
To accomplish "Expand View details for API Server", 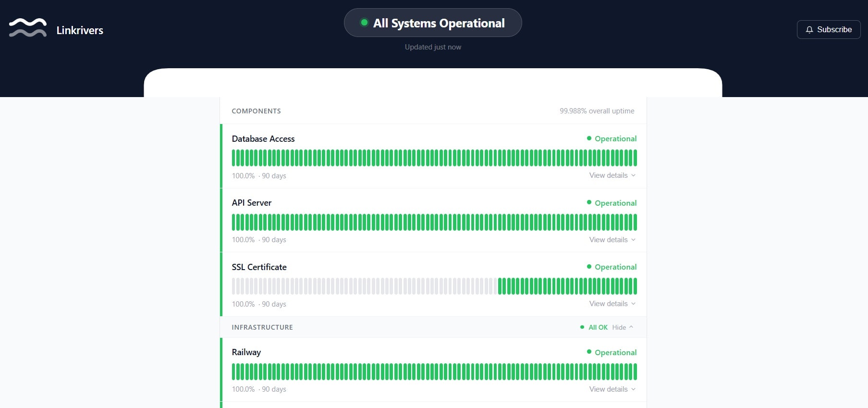I will coord(612,240).
